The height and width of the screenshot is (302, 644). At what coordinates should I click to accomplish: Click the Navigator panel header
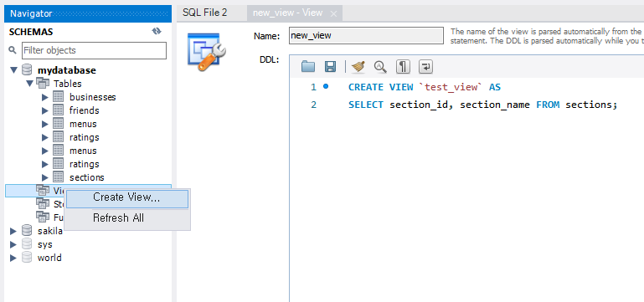coord(88,13)
